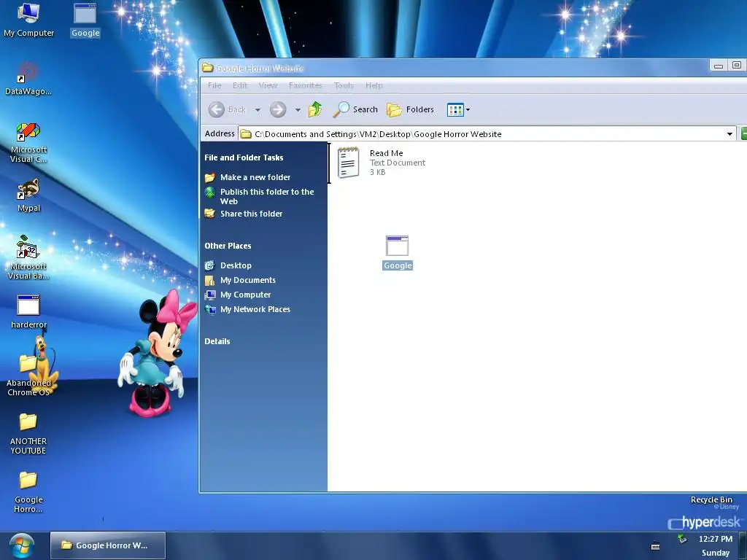
Task: Open the Recycle Bin on desktop
Action: click(711, 499)
